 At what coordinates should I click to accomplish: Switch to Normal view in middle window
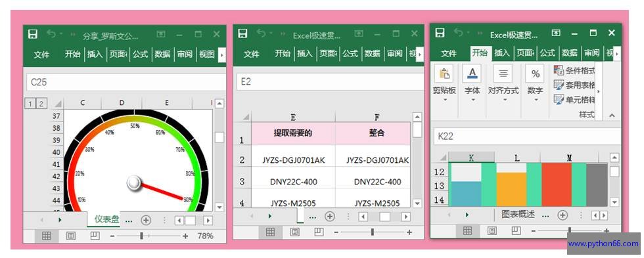(270, 232)
